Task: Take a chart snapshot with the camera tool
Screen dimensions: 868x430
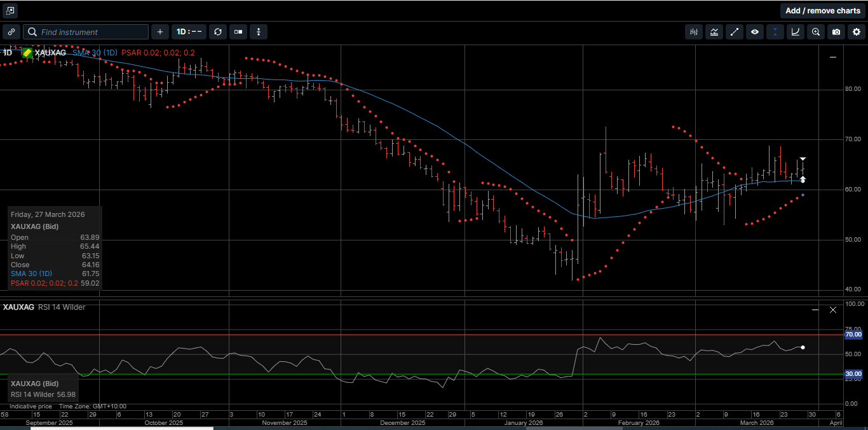Action: pyautogui.click(x=836, y=32)
